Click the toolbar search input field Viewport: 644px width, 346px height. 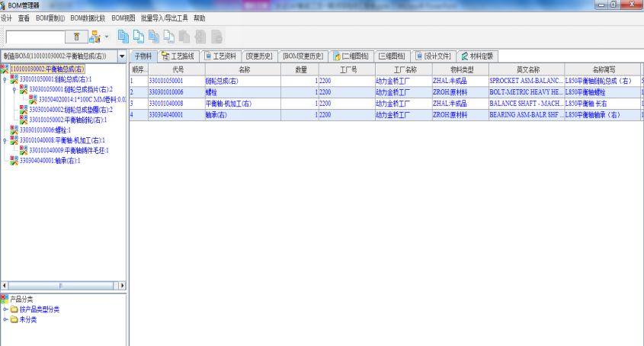35,37
